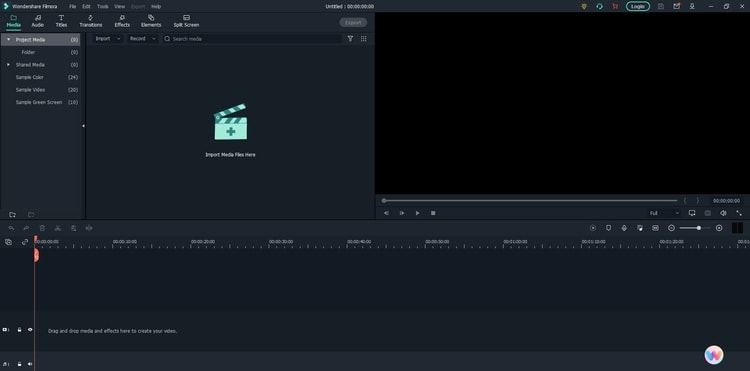
Task: Open the Full preview quality dropdown
Action: (x=664, y=213)
